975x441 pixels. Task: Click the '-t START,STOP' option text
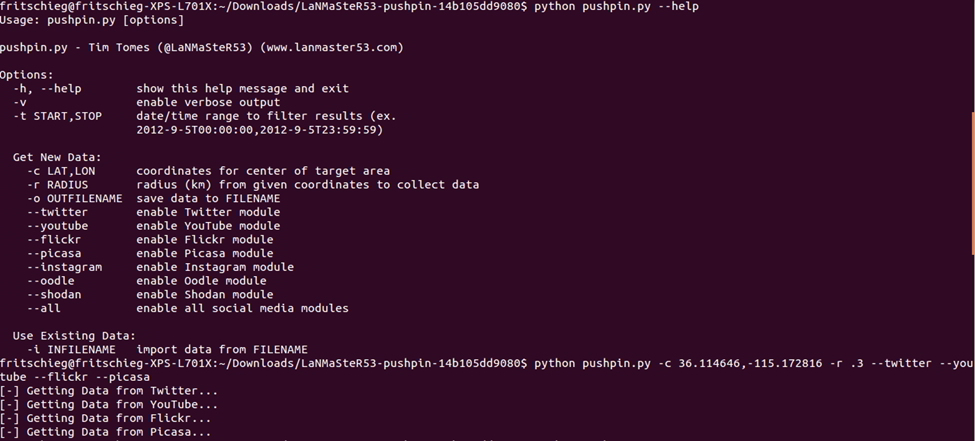[57, 116]
